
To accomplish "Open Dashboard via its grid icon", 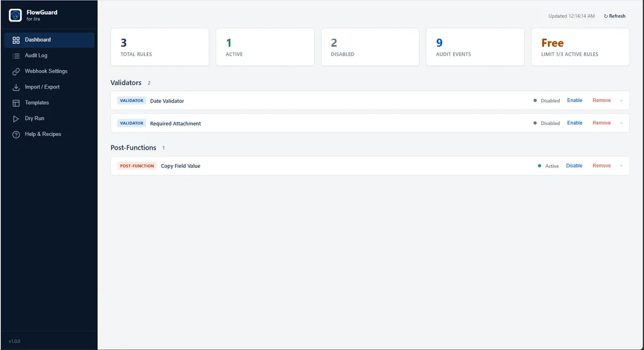I will coord(16,40).
